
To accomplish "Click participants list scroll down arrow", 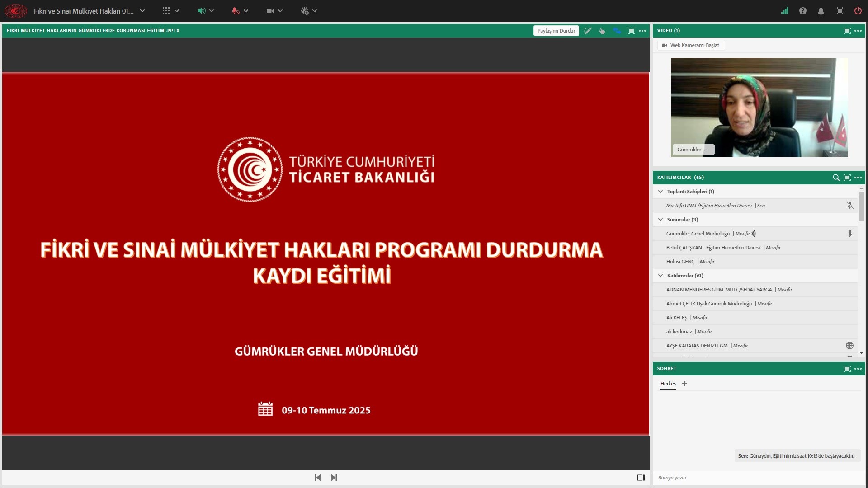I will pos(861,353).
